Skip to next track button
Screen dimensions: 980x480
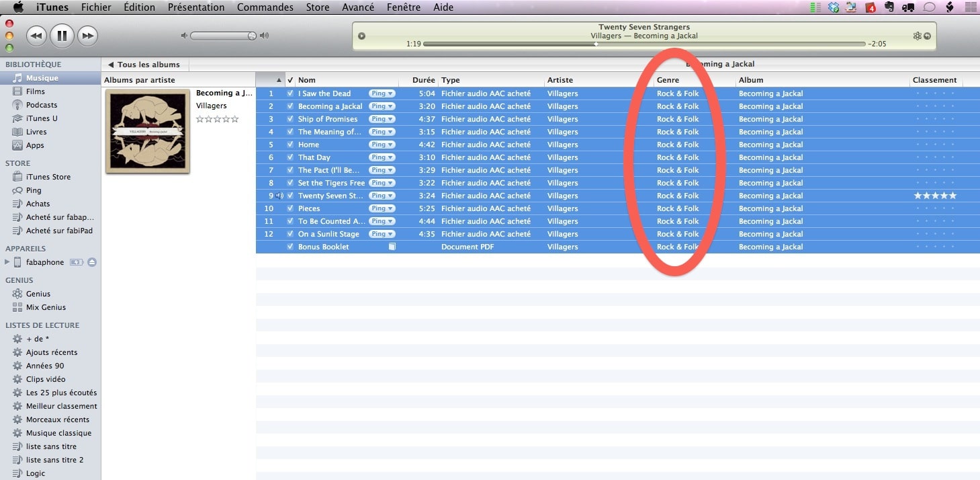pos(87,36)
